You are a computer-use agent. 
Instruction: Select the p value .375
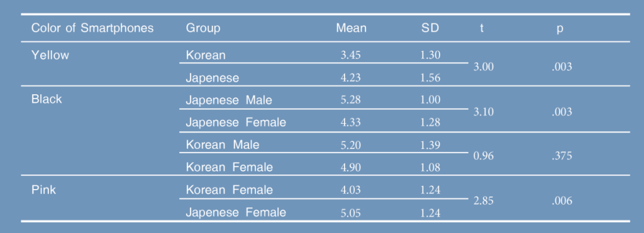562,156
